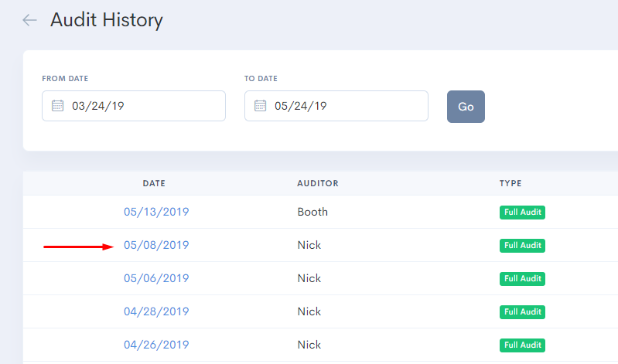Click the Auditor column header

click(x=318, y=183)
